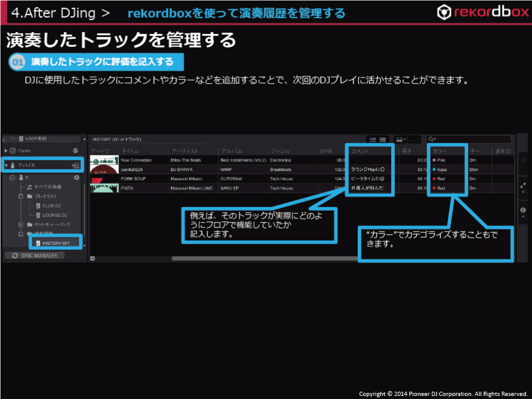This screenshot has width=532, height=399.
Task: Sort by the 長さ column header
Action: (406, 151)
